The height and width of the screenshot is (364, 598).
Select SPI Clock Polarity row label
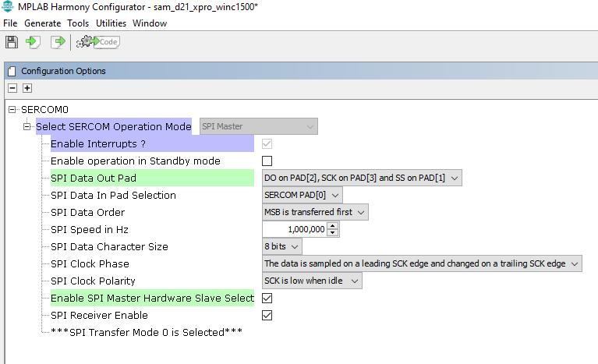[93, 281]
